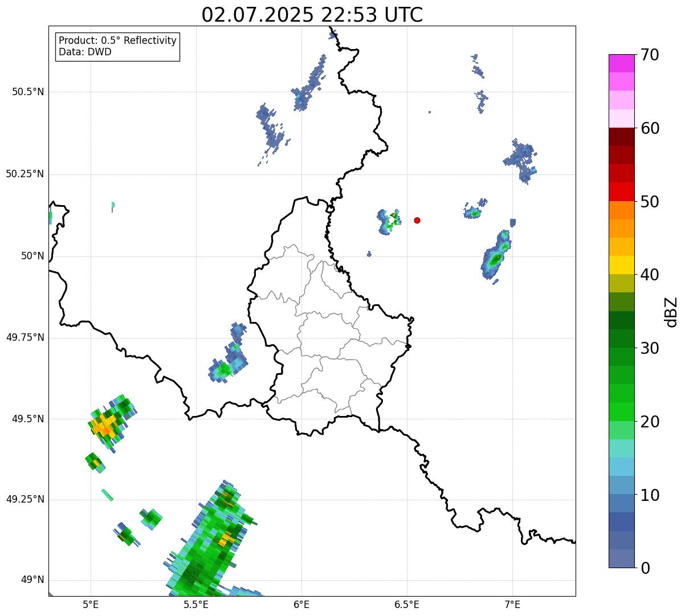
Task: Click the 70 tick on the colorbar
Action: [x=649, y=55]
